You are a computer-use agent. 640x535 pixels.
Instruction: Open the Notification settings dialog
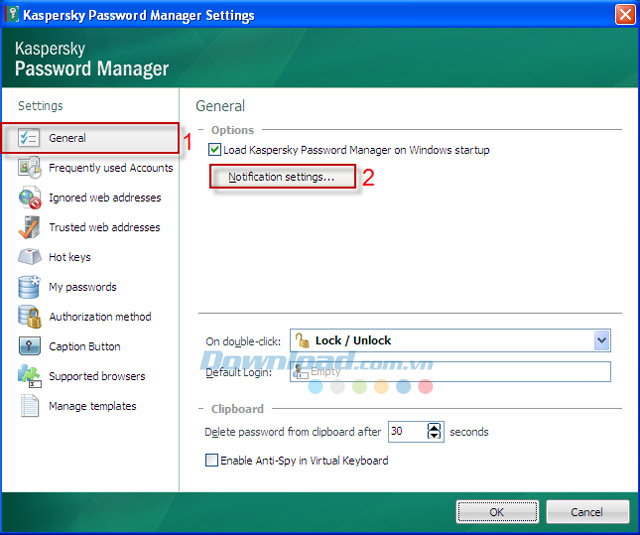tap(282, 177)
